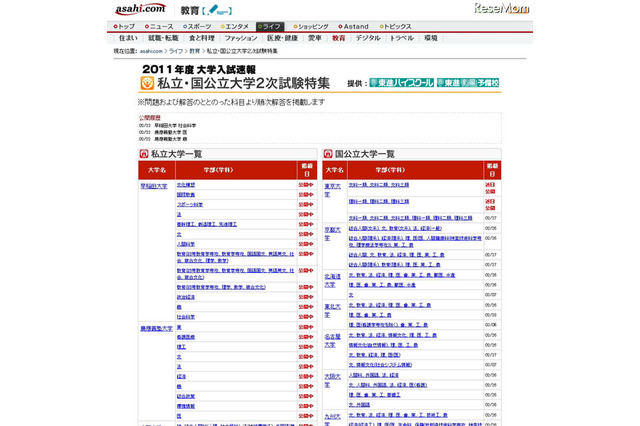Click history entry 慶應義塾大学 医
Image resolution: width=640 pixels, height=426 pixels.
click(x=171, y=132)
